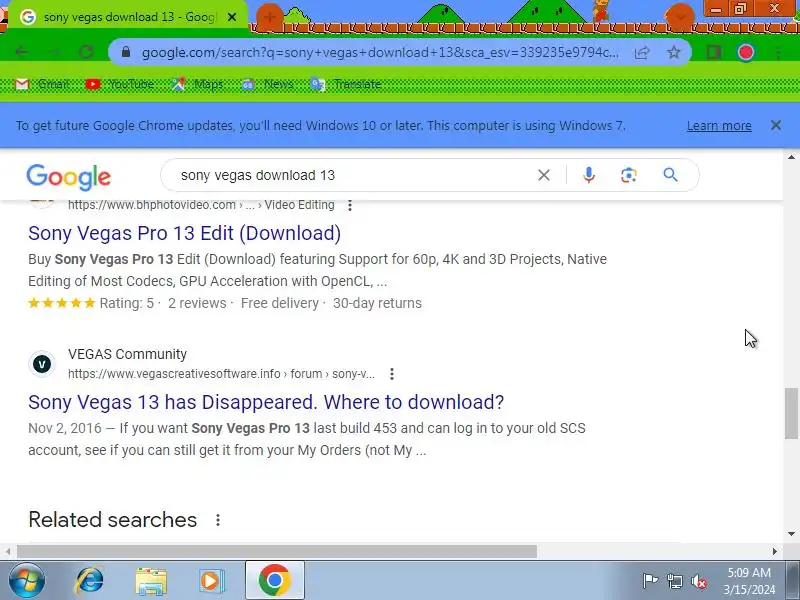Screen dimensions: 800x600
Task: Open News bookmark
Action: 267,84
